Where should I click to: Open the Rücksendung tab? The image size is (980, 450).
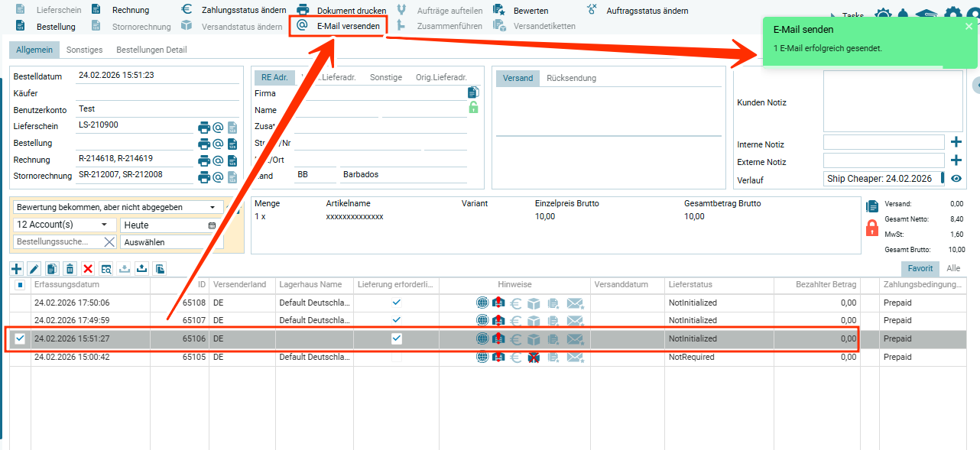point(571,78)
